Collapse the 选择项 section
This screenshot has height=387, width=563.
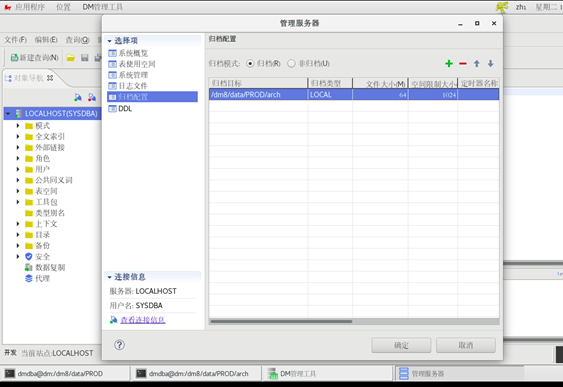[110, 41]
